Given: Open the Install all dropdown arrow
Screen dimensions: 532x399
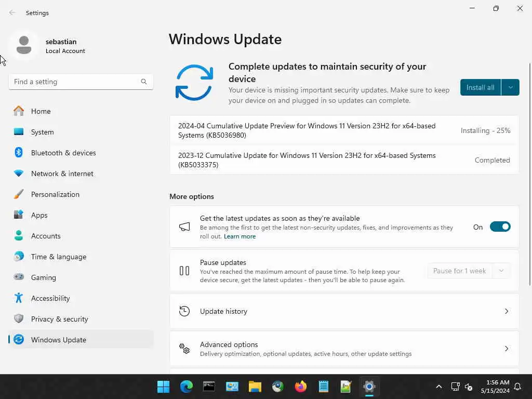Looking at the screenshot, I should click(510, 87).
